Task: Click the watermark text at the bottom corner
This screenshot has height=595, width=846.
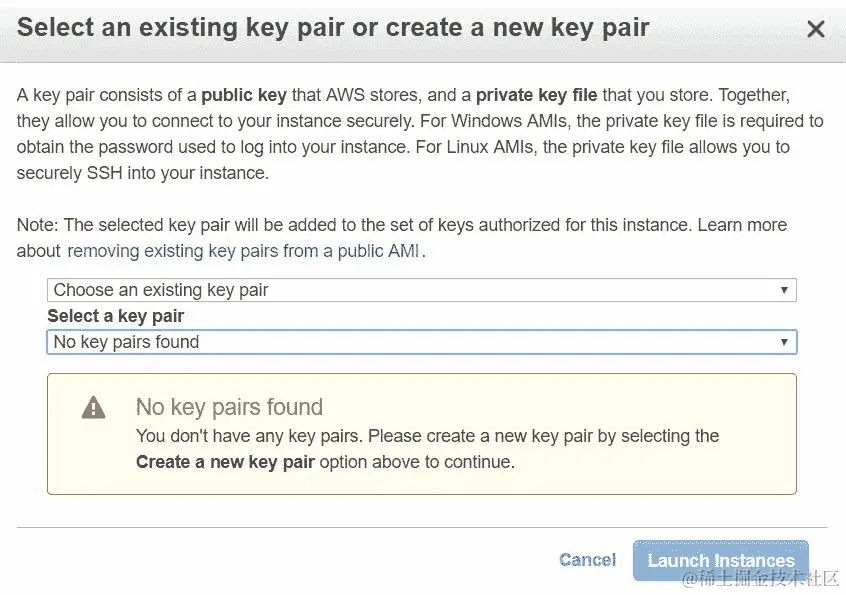Action: (760, 579)
